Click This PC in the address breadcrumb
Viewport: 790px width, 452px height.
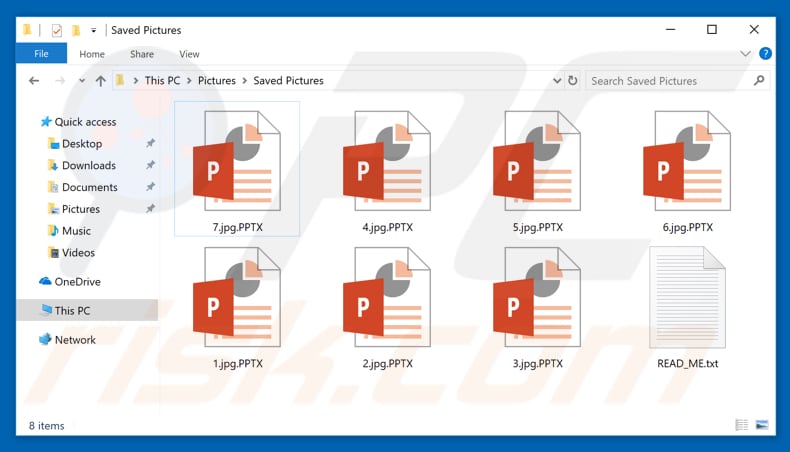point(162,81)
